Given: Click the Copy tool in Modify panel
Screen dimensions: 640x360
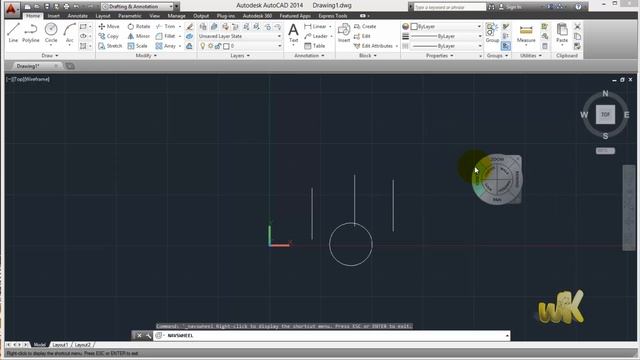Looking at the screenshot, I should click(109, 36).
